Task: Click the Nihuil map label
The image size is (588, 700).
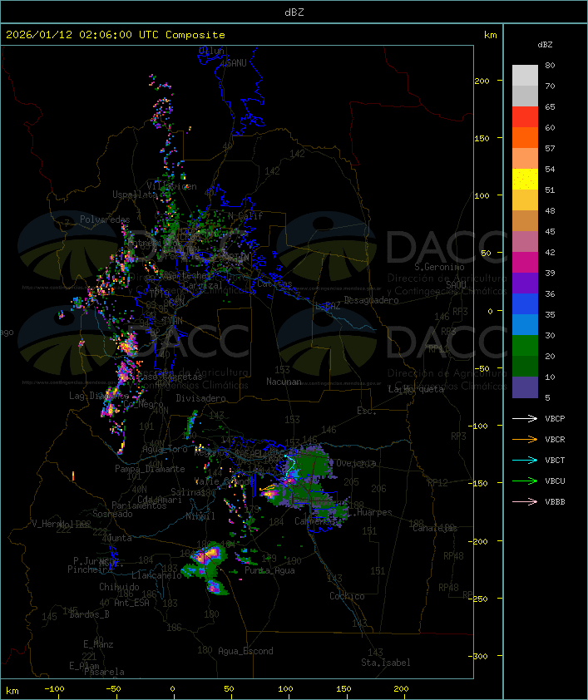Action: coord(200,516)
